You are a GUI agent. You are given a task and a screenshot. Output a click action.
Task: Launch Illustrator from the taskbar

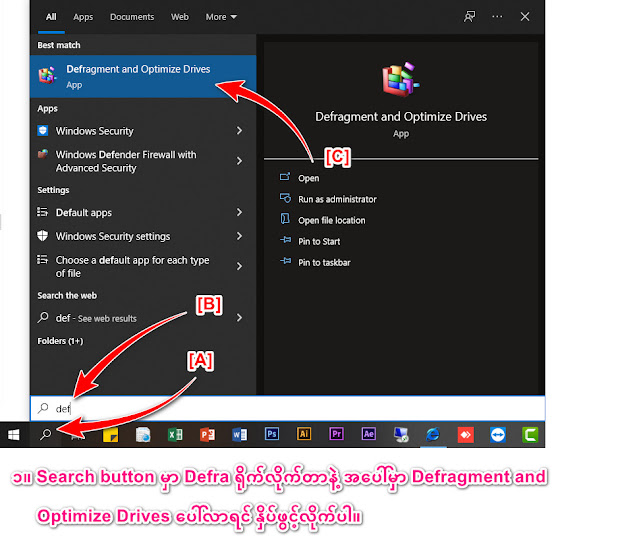click(x=304, y=434)
